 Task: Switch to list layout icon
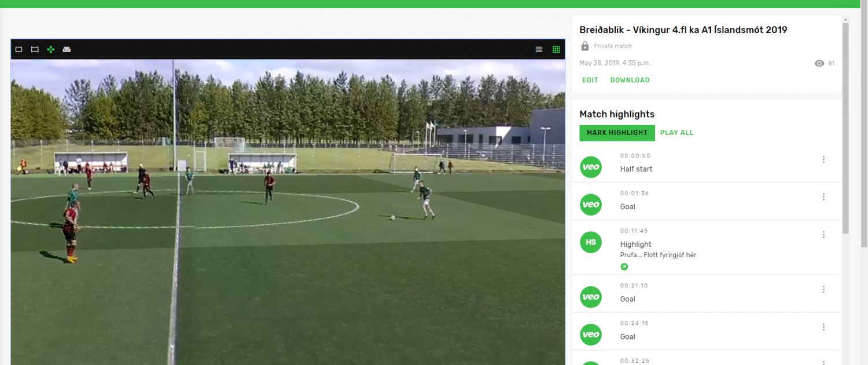[x=539, y=49]
